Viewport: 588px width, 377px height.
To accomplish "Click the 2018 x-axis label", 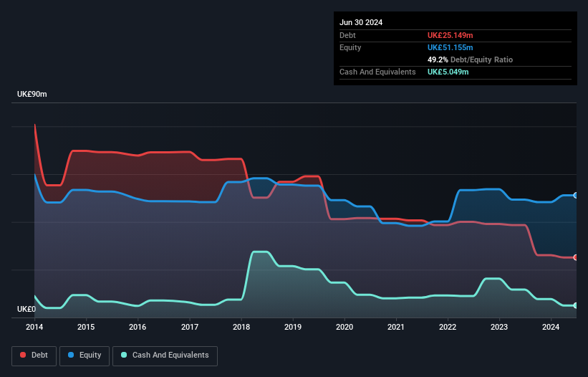I will pos(241,327).
